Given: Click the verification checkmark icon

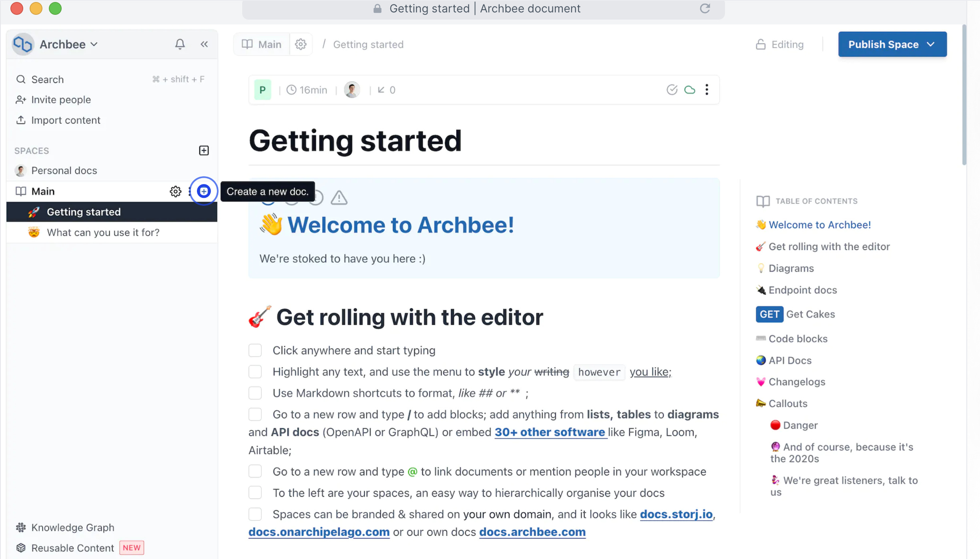Looking at the screenshot, I should coord(672,90).
